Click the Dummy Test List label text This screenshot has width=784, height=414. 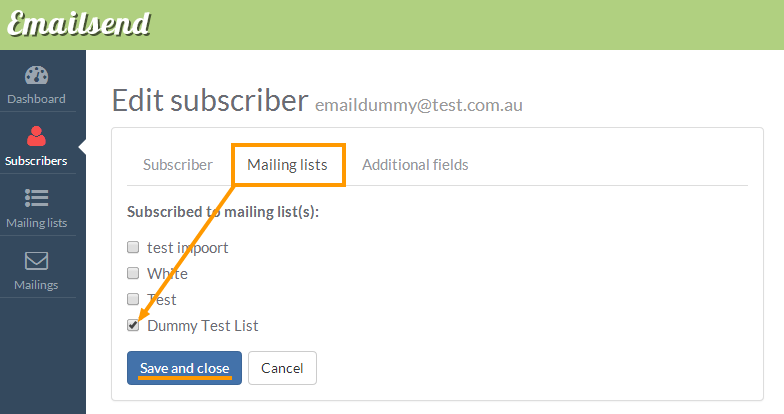[202, 326]
